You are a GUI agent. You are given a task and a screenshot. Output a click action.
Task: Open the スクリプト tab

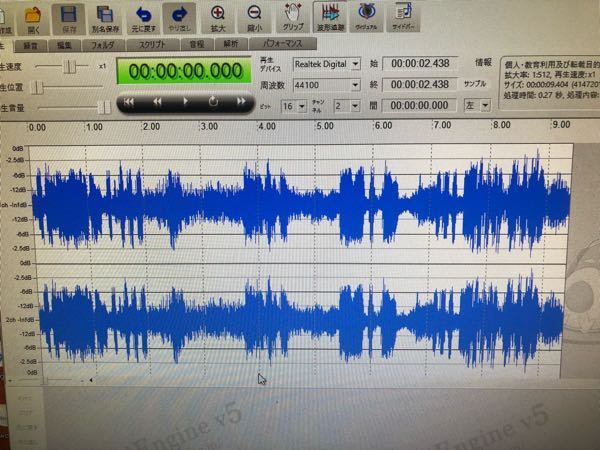coord(152,44)
